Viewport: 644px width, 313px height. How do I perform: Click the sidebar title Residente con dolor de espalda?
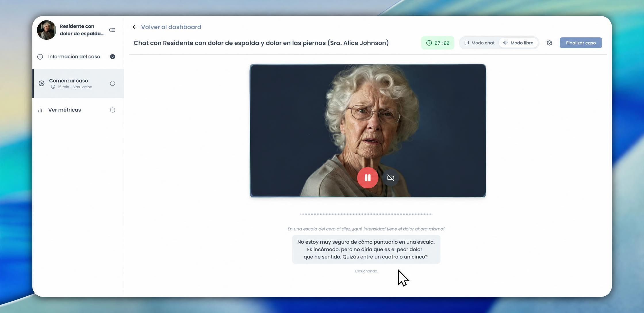[x=82, y=30]
